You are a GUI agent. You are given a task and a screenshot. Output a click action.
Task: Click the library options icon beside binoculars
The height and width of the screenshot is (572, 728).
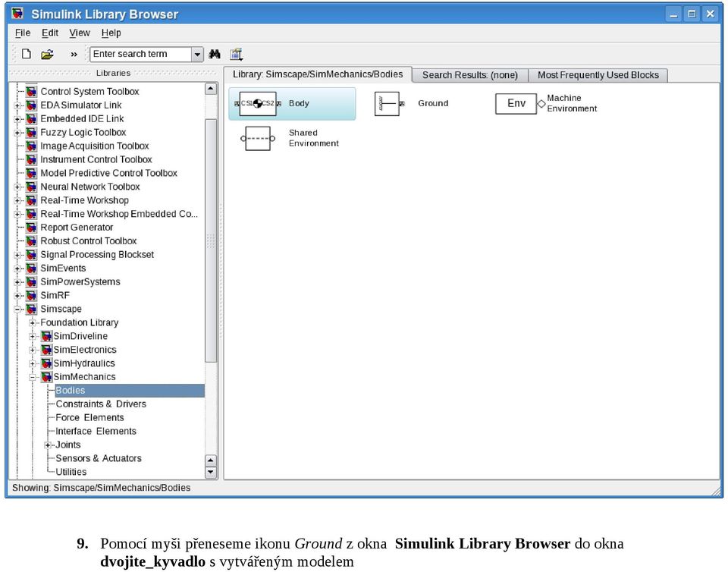click(237, 55)
